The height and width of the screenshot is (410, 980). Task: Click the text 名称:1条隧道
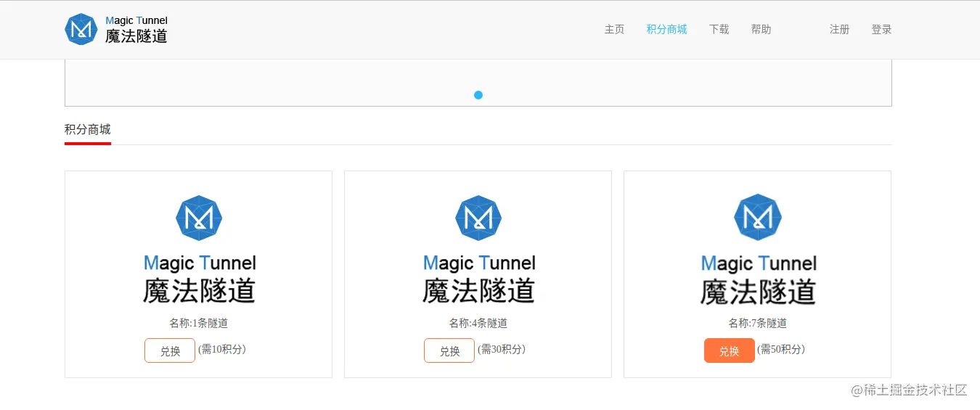click(x=199, y=324)
